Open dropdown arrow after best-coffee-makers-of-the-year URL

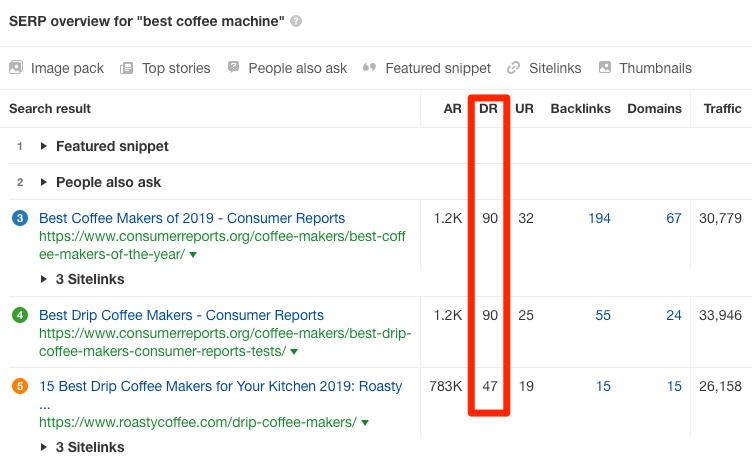click(x=193, y=255)
